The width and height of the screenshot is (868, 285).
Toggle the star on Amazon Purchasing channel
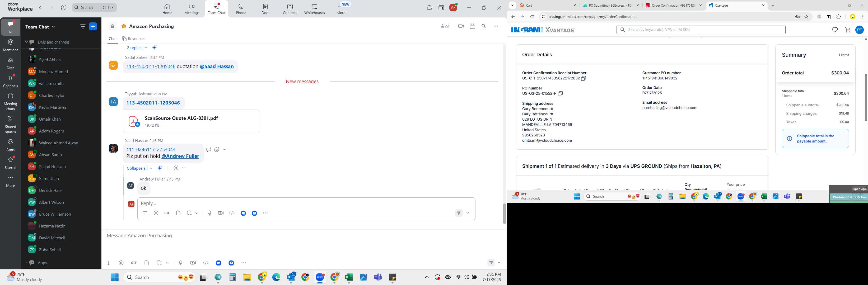124,26
